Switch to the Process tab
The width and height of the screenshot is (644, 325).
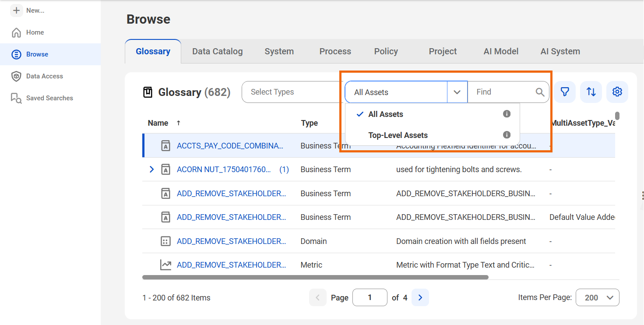[335, 51]
